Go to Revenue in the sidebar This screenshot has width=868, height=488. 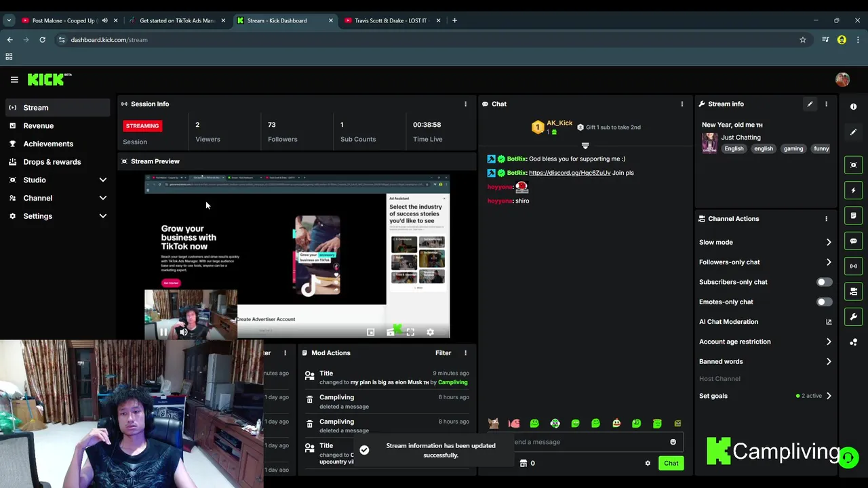click(x=58, y=126)
